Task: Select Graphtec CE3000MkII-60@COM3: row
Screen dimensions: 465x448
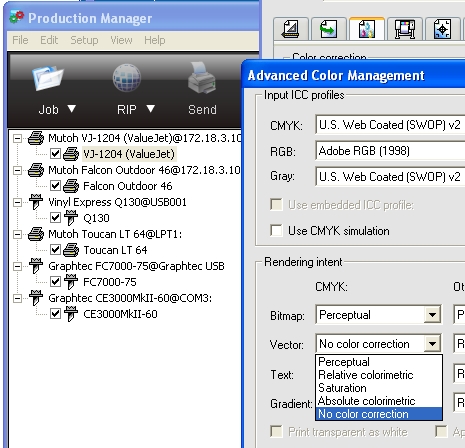Action: (x=130, y=298)
